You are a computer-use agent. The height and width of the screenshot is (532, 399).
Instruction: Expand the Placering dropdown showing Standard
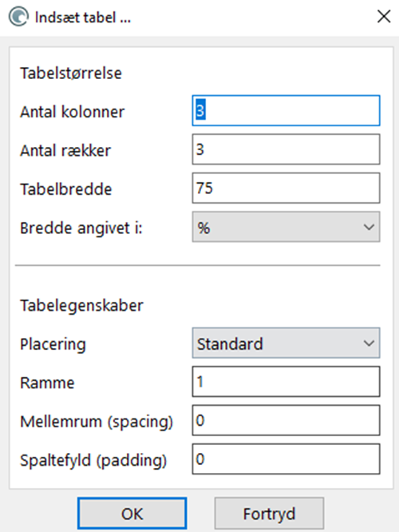286,343
